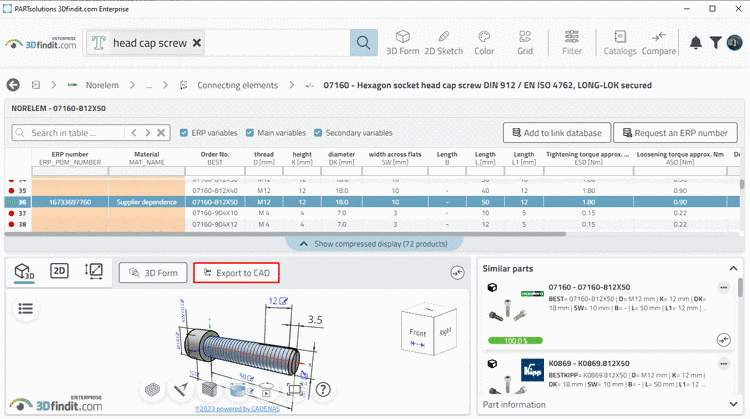Viewport: 750px width, 419px height.
Task: Open the Filter options
Action: (572, 43)
